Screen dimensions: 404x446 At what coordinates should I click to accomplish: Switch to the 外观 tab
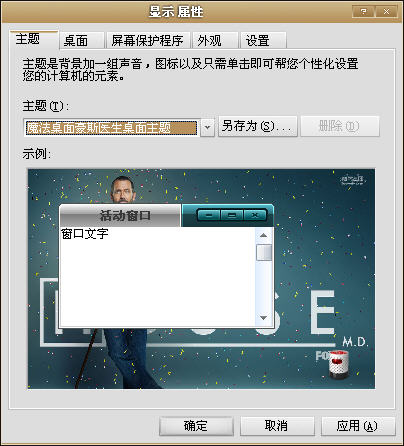point(215,41)
